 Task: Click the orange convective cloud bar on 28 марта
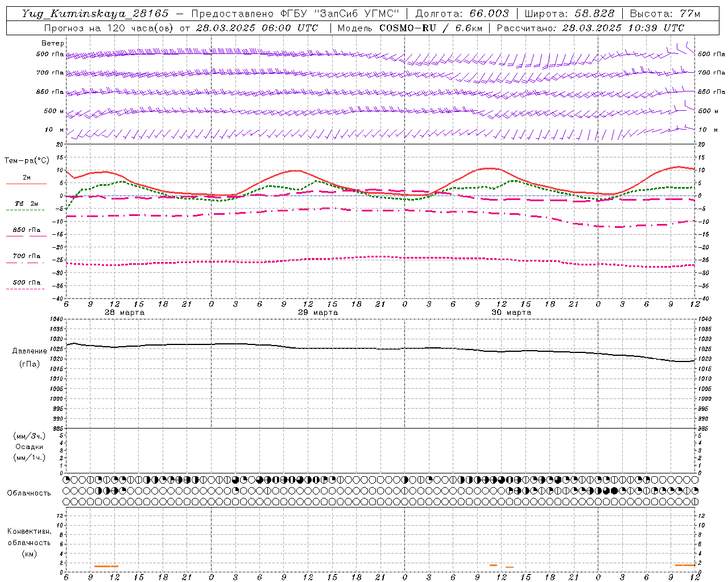pyautogui.click(x=106, y=566)
